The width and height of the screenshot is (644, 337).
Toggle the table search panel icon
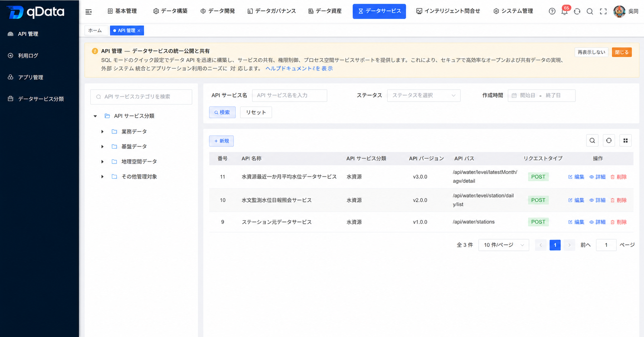(592, 140)
